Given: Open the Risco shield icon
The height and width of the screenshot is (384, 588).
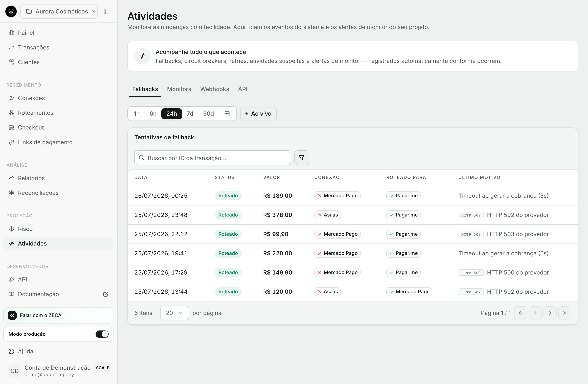Looking at the screenshot, I should [11, 229].
